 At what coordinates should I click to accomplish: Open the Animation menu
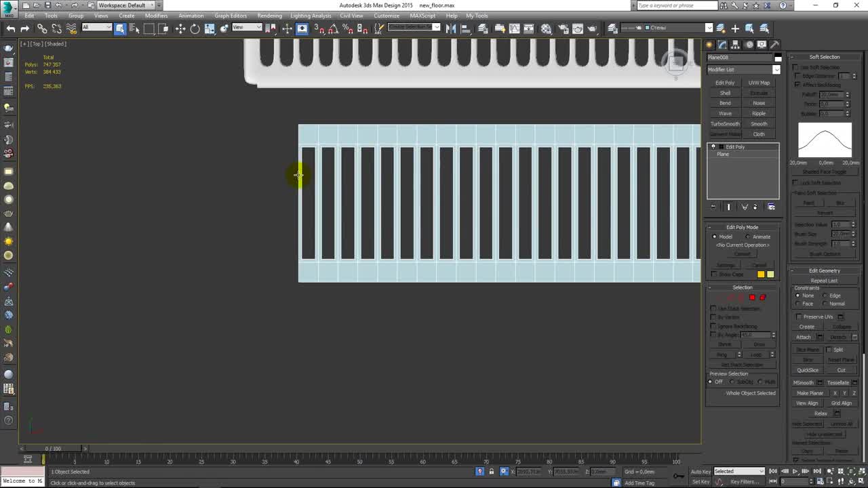[x=191, y=16]
